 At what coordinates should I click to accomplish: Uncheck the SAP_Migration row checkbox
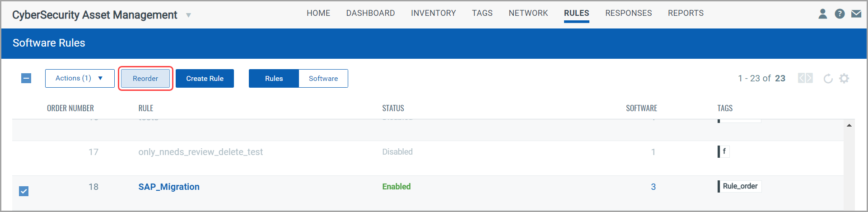click(24, 191)
